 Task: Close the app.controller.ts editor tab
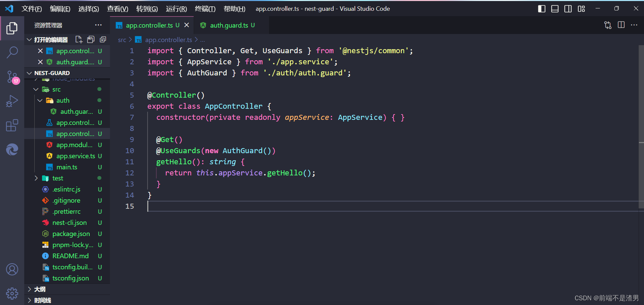coord(187,25)
